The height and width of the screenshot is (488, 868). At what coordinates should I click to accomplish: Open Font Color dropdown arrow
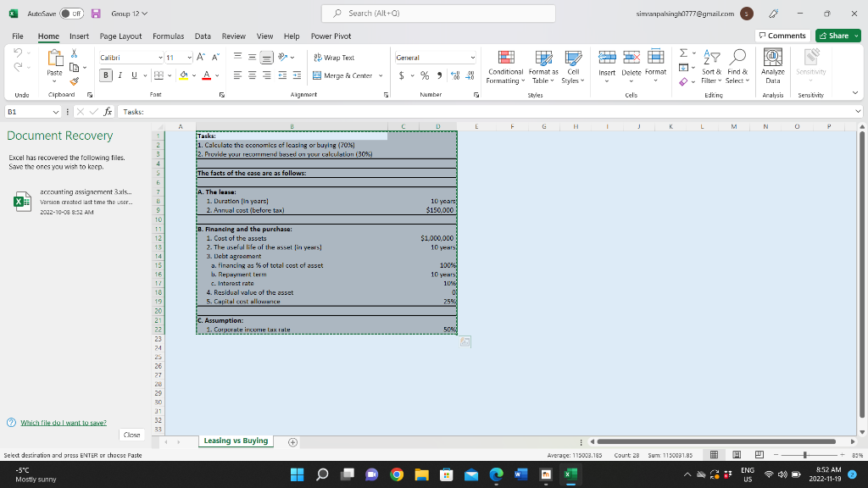tap(217, 75)
